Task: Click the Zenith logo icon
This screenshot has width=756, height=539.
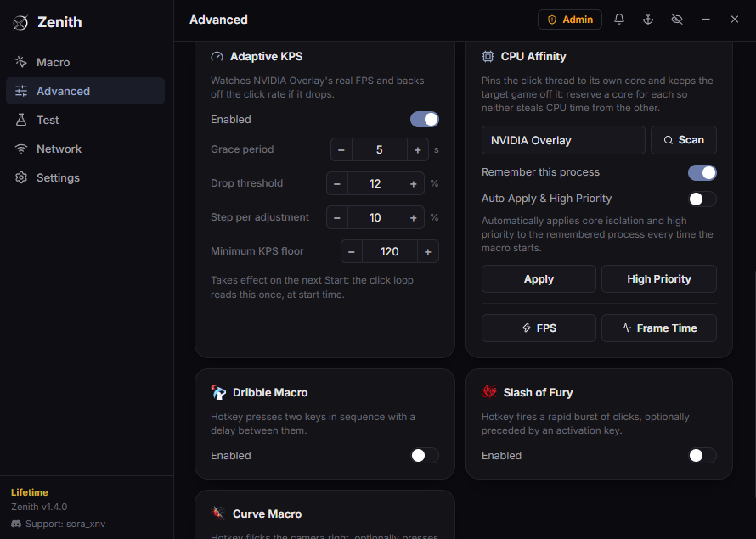Action: click(x=20, y=22)
